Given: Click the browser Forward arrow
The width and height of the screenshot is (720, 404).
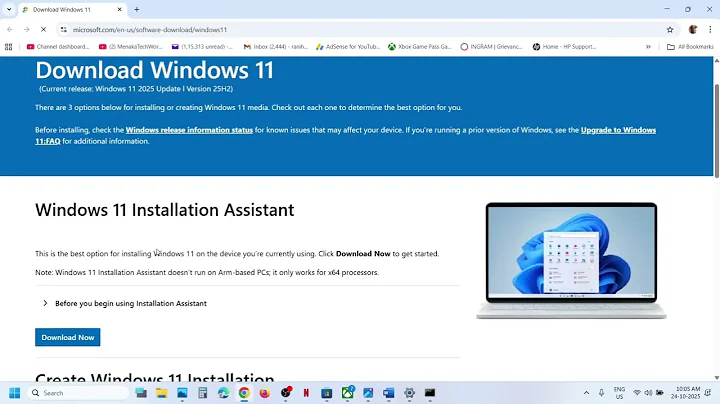Looking at the screenshot, I should (x=27, y=29).
